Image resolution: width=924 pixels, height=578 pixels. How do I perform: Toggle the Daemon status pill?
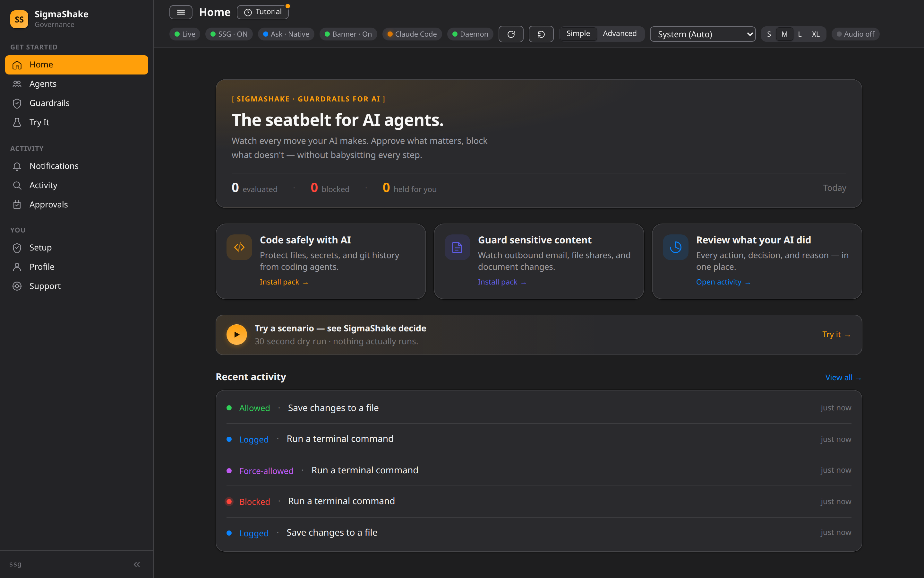pyautogui.click(x=470, y=34)
